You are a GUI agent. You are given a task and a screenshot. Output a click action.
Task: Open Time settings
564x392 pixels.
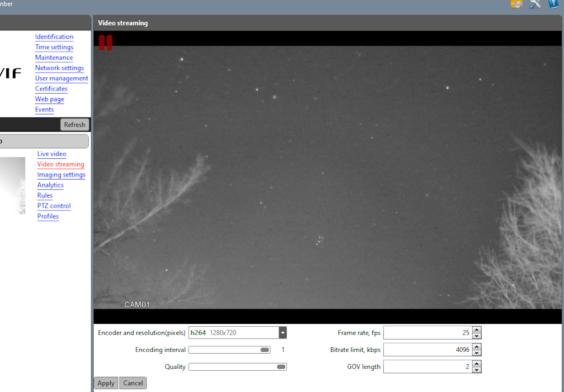(x=54, y=47)
